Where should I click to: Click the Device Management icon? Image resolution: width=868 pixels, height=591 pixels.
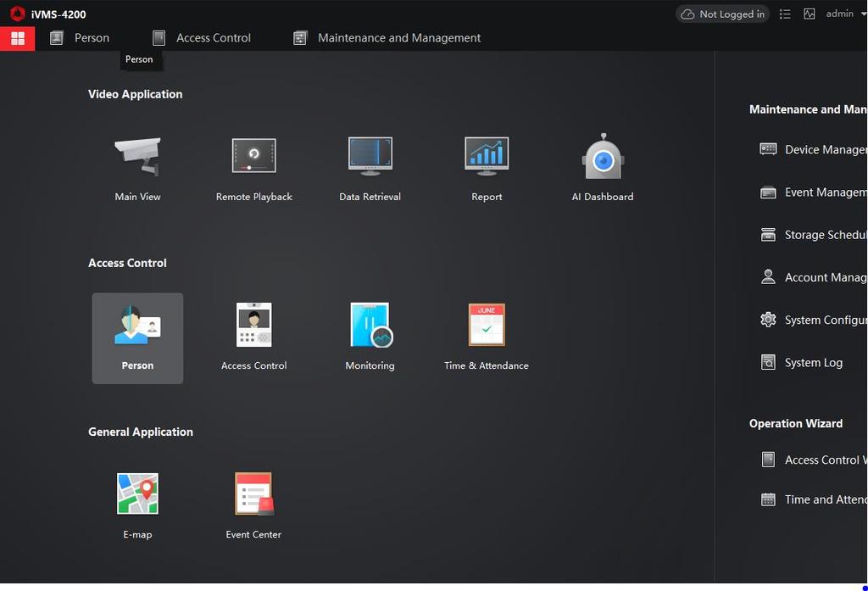click(x=768, y=149)
